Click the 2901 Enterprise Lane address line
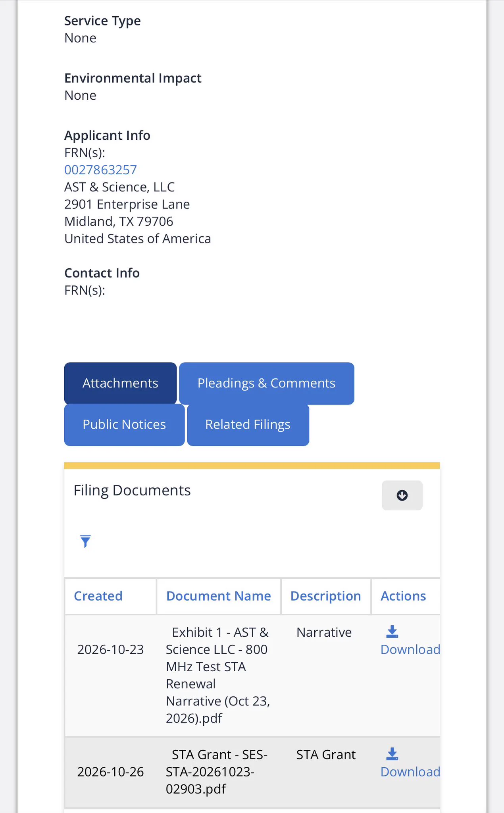The width and height of the screenshot is (504, 813). tap(127, 204)
